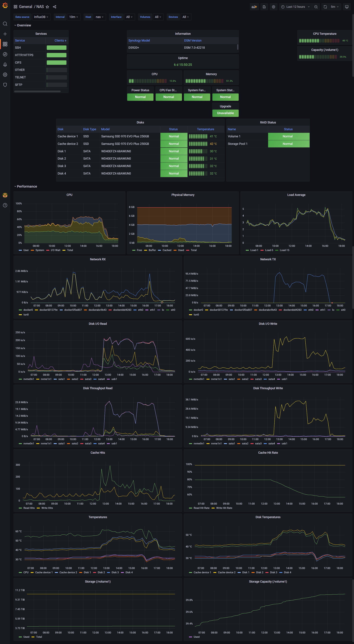Go to the General folder breadcrumb
The image size is (354, 644).
25,7
